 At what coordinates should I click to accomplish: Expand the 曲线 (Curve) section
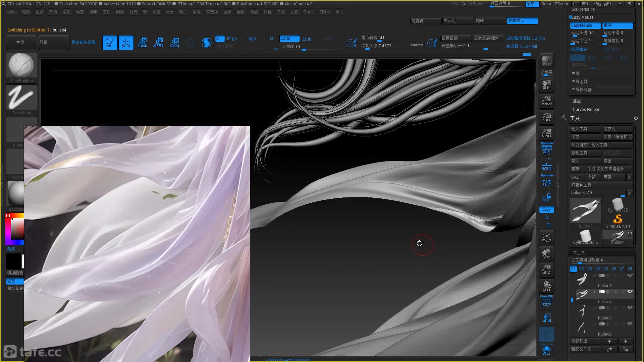coord(576,73)
